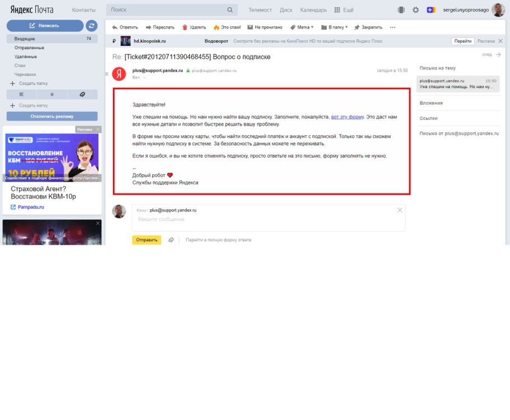Screen dimensions: 510x420
Task: Open the three-dots more actions menu
Action: click(392, 27)
